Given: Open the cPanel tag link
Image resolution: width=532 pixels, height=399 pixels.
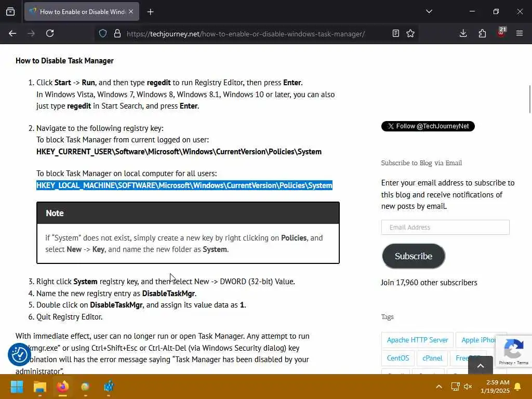Looking at the screenshot, I should coord(432,358).
